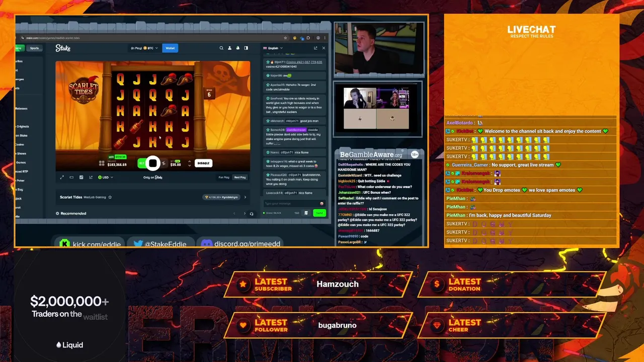Switch to the Casino tab
Viewport: 644px width, 362px height.
(x=19, y=48)
